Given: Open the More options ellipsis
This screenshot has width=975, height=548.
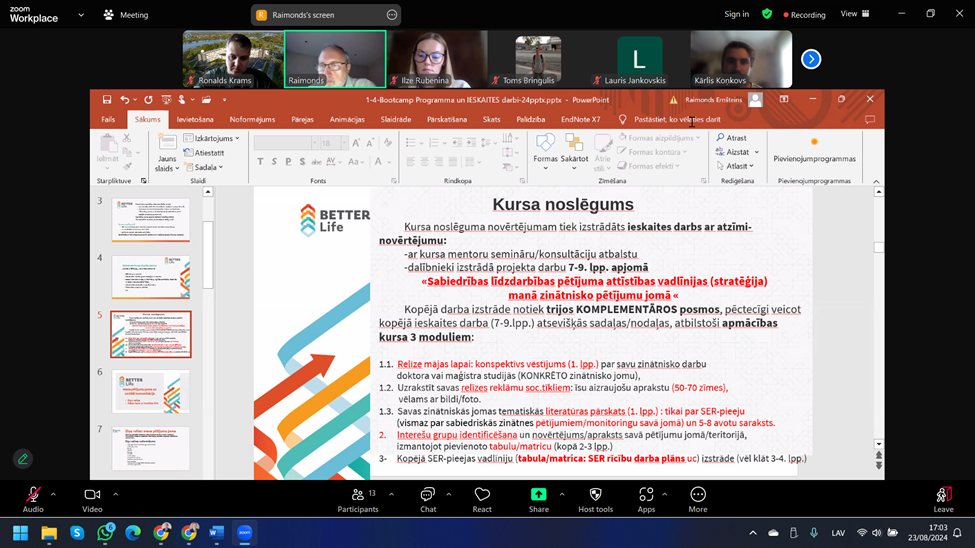Looking at the screenshot, I should coord(698,495).
